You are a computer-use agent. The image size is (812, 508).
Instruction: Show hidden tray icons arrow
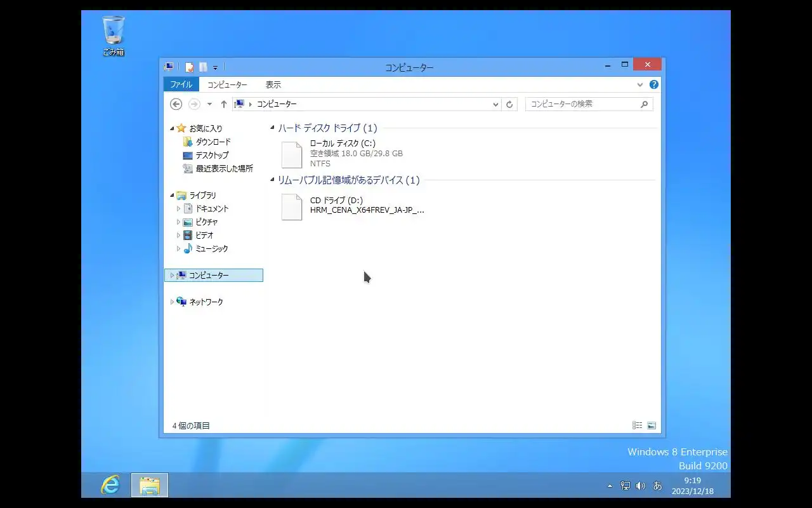click(x=610, y=486)
